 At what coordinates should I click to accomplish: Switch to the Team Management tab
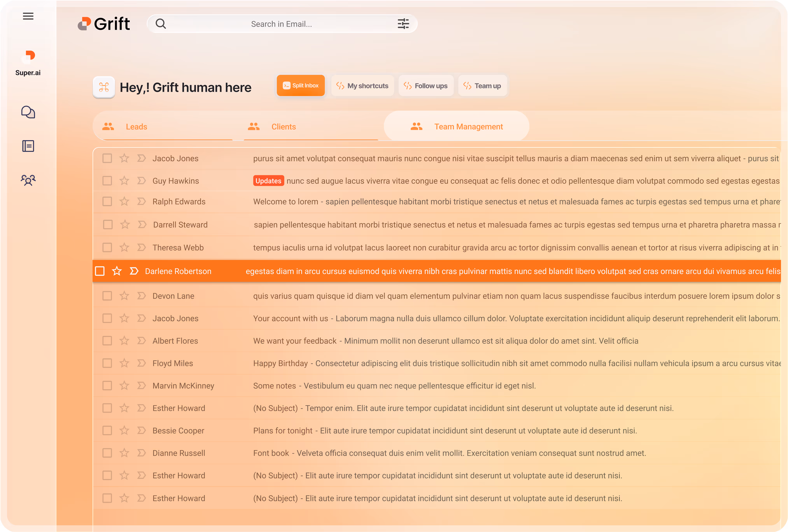468,127
